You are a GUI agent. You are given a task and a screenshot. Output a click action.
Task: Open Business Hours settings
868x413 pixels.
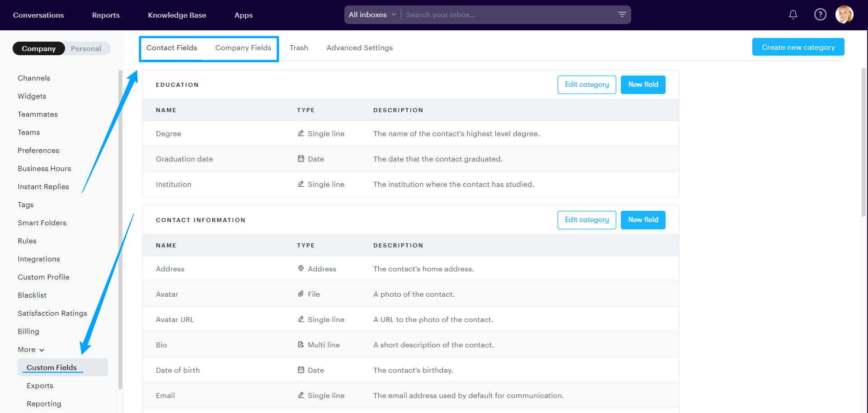tap(44, 168)
